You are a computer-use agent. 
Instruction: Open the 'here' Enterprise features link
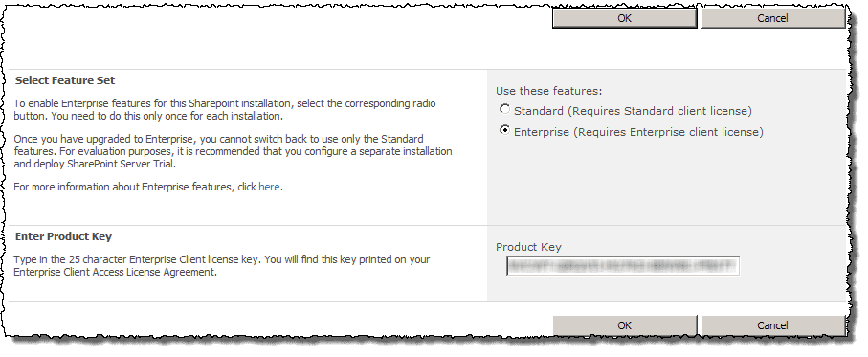point(269,187)
